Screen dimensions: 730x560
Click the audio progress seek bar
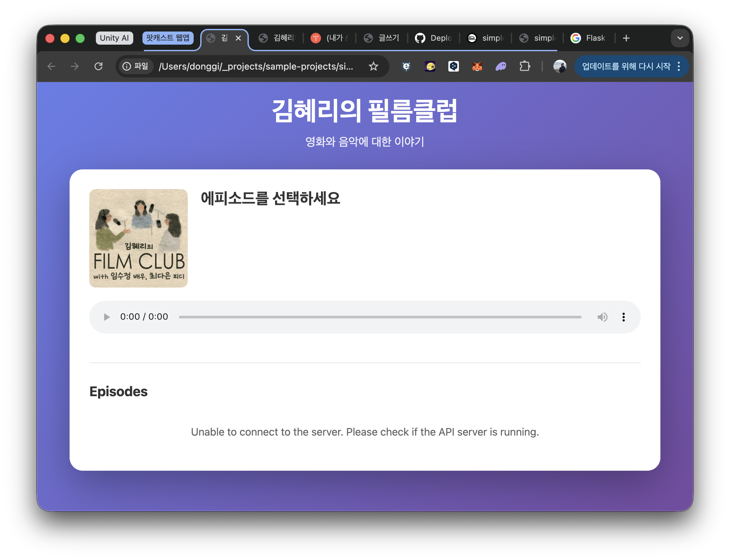380,317
